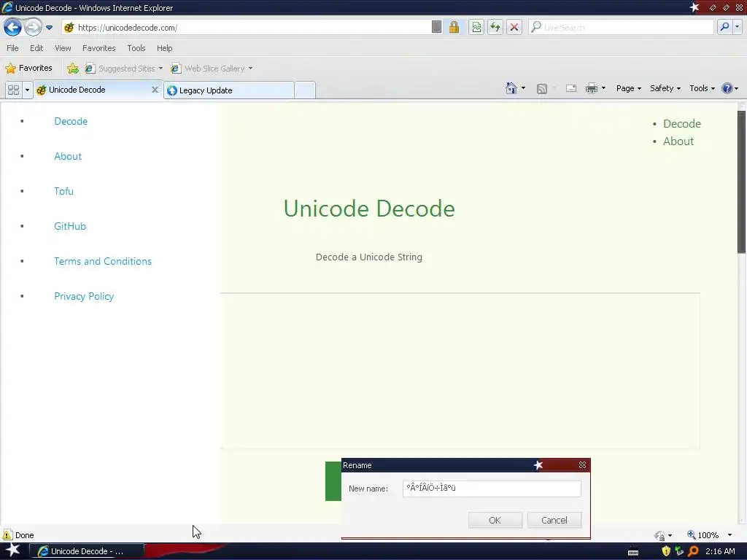Click the Protected Mode security zone icon
The height and width of the screenshot is (560, 747).
[659, 535]
